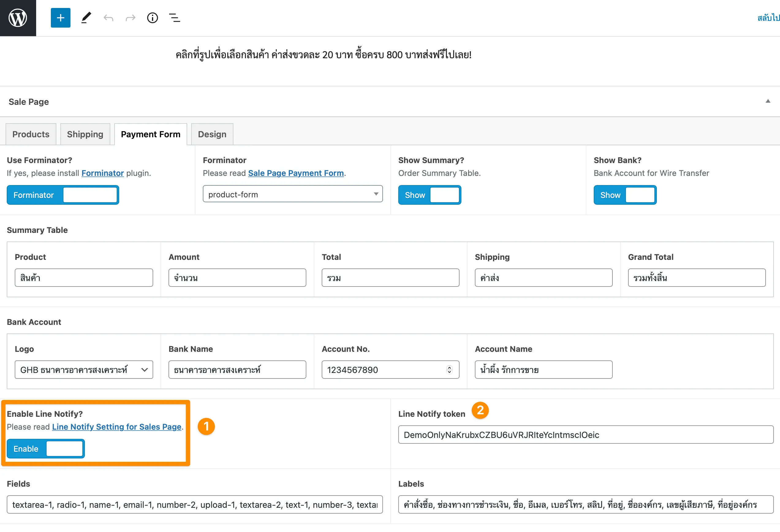Toggle Show Bank switch

625,195
